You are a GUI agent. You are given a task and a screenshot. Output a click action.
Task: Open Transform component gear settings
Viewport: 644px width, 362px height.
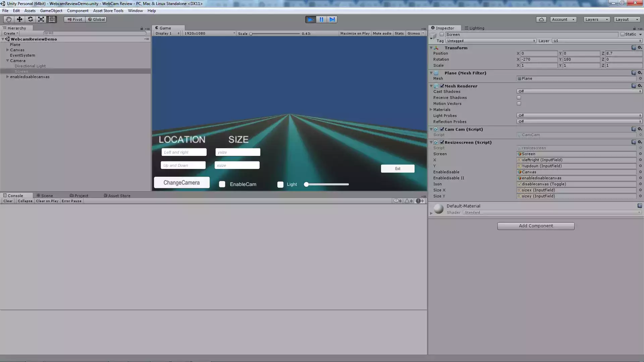pyautogui.click(x=640, y=48)
